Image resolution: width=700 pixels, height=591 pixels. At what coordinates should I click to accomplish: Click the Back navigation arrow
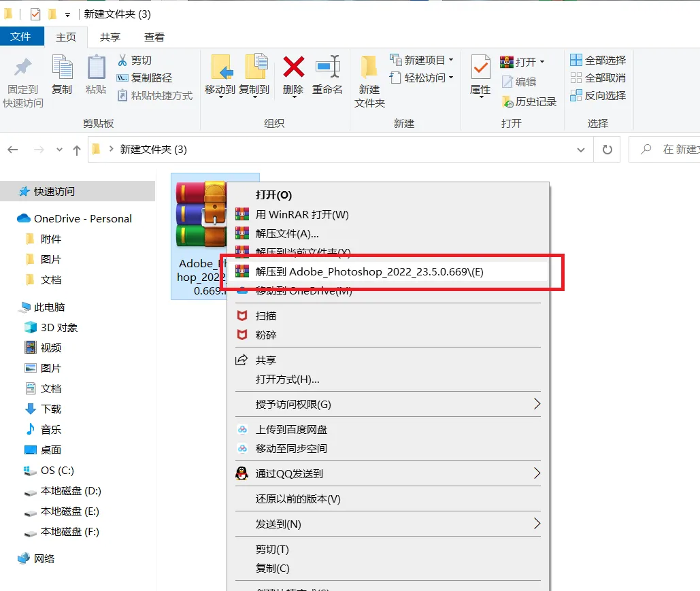click(x=13, y=150)
